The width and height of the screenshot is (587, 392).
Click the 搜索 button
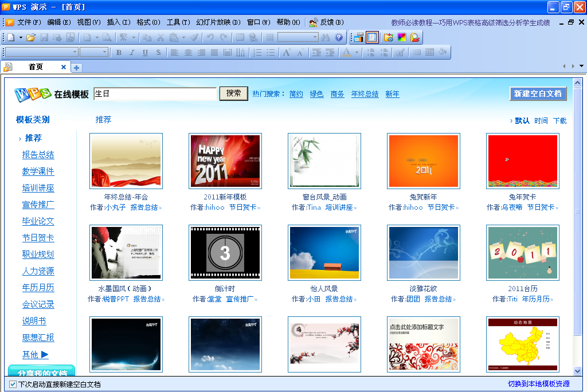[233, 93]
